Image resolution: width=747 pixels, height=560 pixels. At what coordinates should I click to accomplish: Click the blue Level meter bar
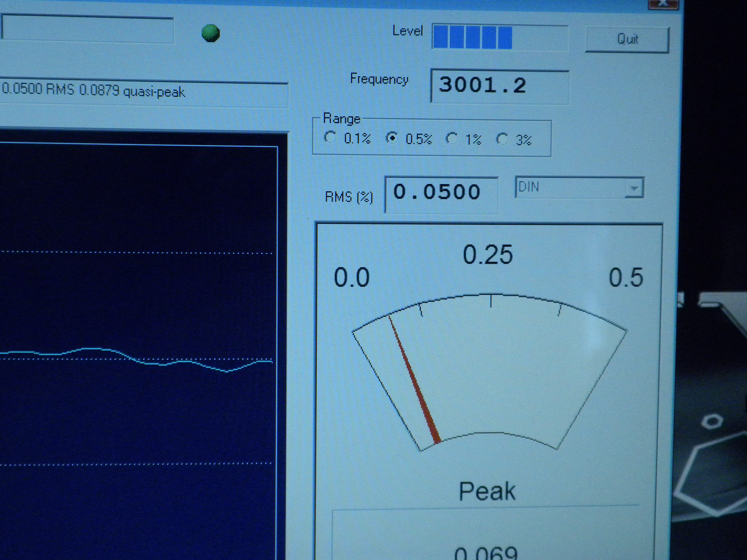click(x=473, y=38)
